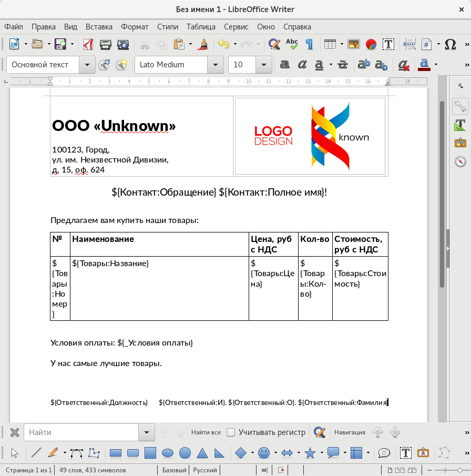Insert special character Omega icon
This screenshot has width=471, height=476.
coord(450,44)
